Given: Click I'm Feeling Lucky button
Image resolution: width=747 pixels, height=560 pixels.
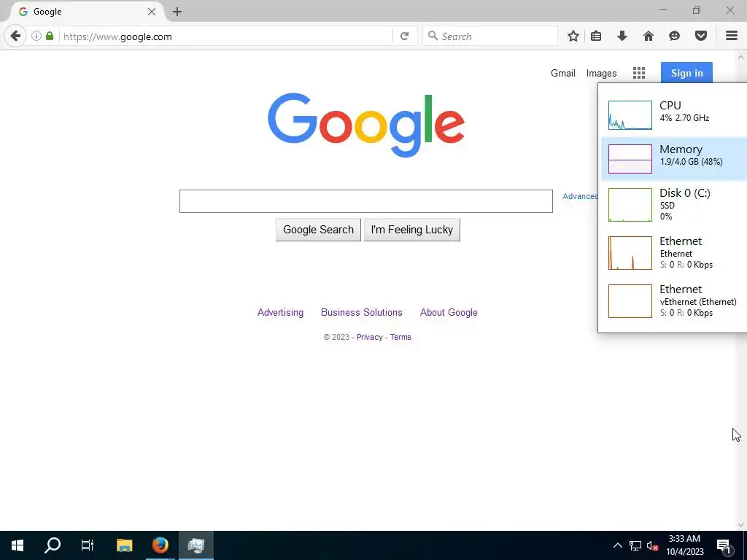Looking at the screenshot, I should coord(411,230).
